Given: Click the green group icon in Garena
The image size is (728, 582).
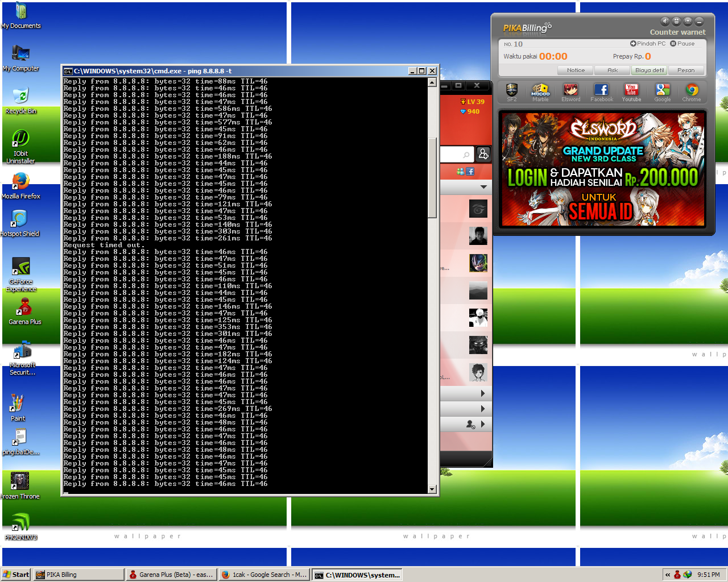Looking at the screenshot, I should tap(460, 171).
